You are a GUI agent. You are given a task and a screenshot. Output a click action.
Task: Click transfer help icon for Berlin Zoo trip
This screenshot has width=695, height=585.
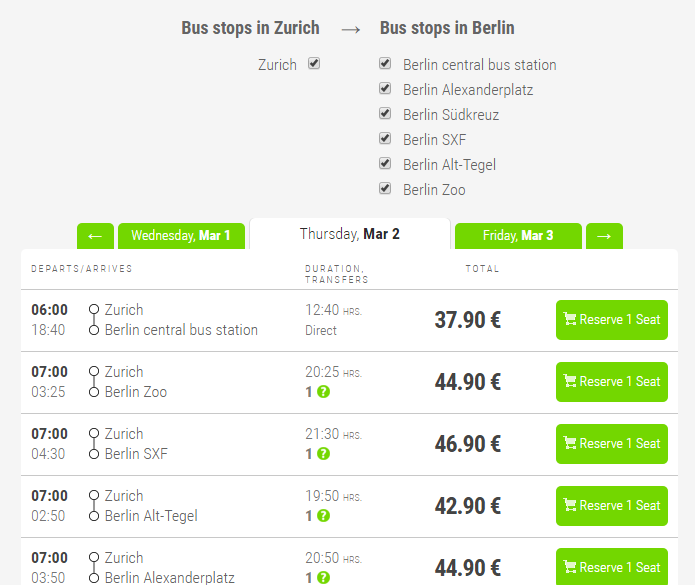pos(323,392)
